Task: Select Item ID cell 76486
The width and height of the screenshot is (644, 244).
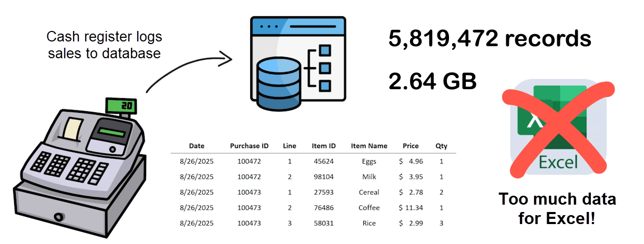Action: pos(324,208)
